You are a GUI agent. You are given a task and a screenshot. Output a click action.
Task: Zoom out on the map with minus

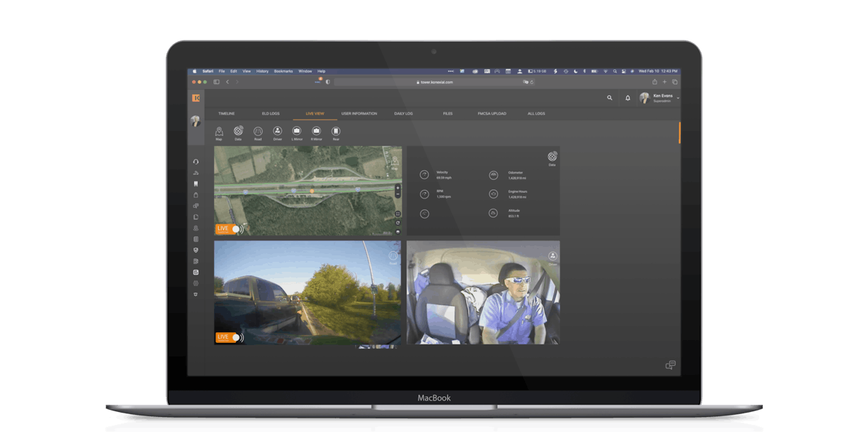[398, 194]
